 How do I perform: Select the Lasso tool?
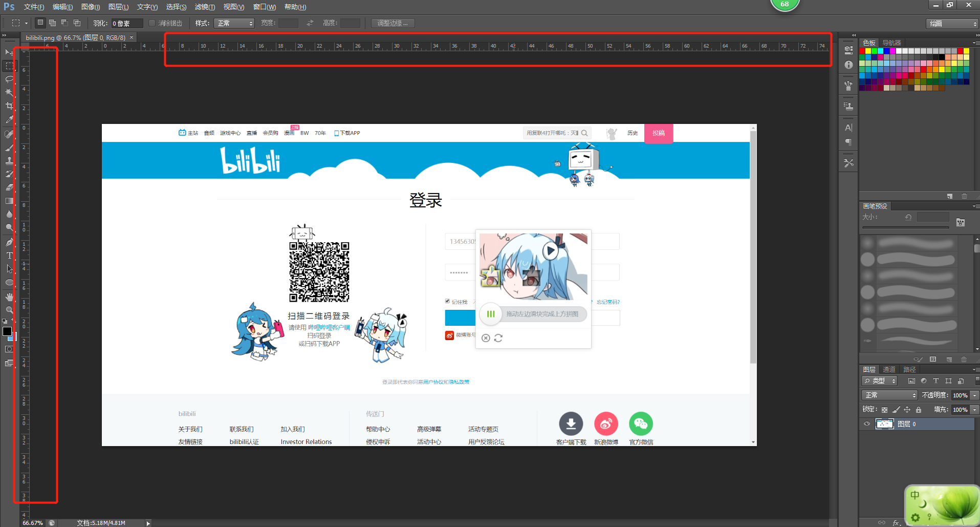(9, 79)
